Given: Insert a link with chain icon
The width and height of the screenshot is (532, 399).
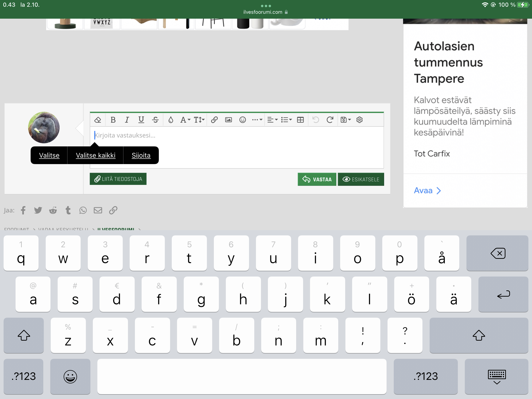Looking at the screenshot, I should pos(214,120).
